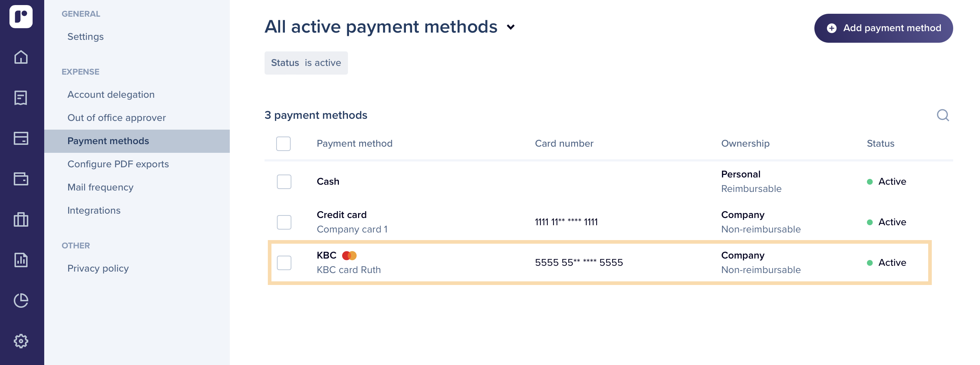Go to Account delegation menu item
Viewport: 980px width, 365px height.
[111, 94]
